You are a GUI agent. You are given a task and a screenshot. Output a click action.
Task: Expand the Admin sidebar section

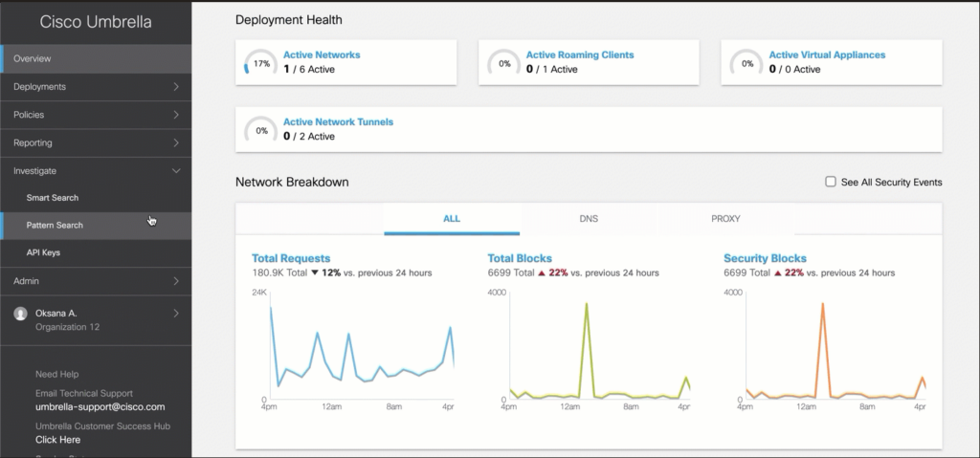pyautogui.click(x=96, y=281)
